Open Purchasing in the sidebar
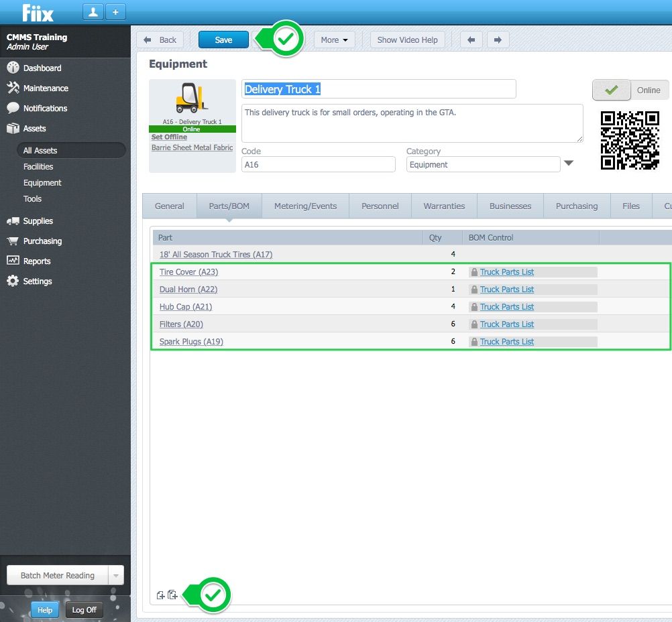 [42, 241]
